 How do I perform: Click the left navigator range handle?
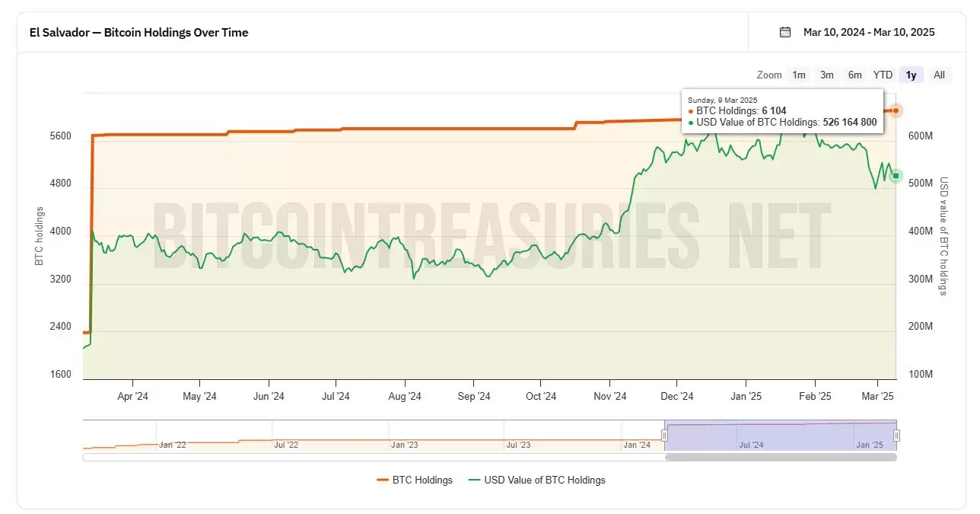coord(664,436)
